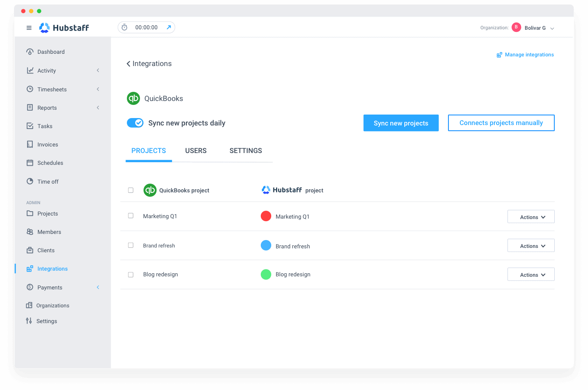Click the Time off pie icon
The image size is (588, 390).
(30, 181)
